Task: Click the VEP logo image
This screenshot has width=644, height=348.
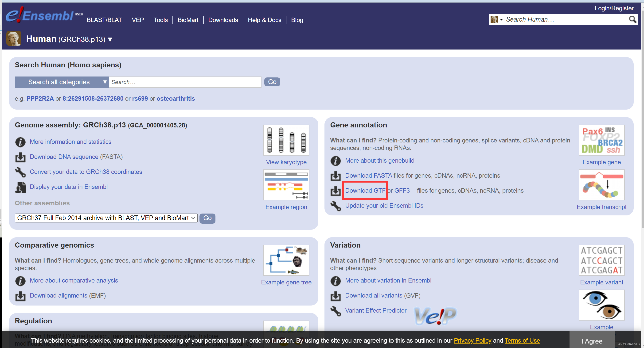Action: pyautogui.click(x=435, y=316)
